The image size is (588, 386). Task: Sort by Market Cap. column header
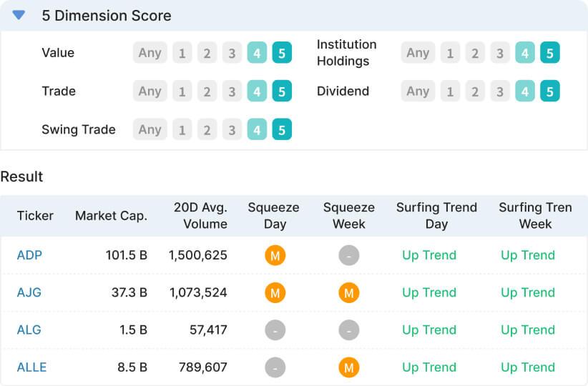(x=111, y=216)
